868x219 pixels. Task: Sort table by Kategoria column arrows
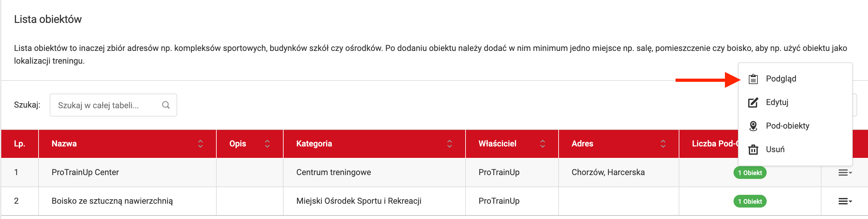[450, 144]
